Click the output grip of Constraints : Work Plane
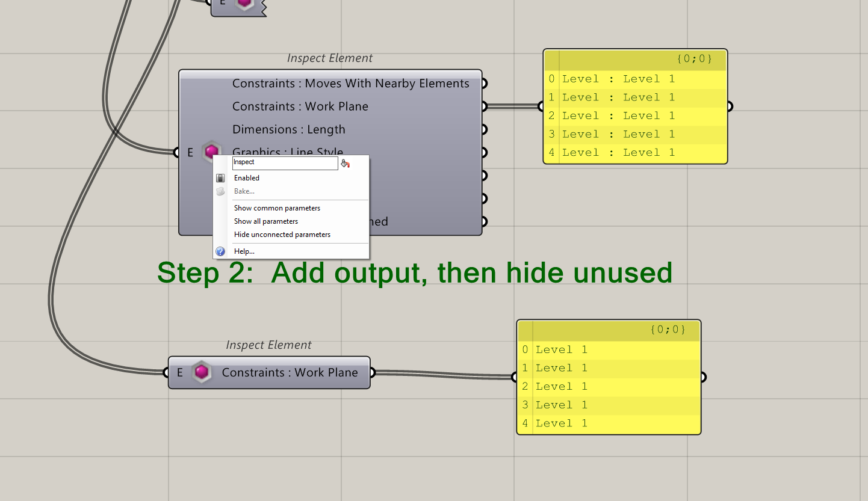The image size is (868, 501). point(483,106)
